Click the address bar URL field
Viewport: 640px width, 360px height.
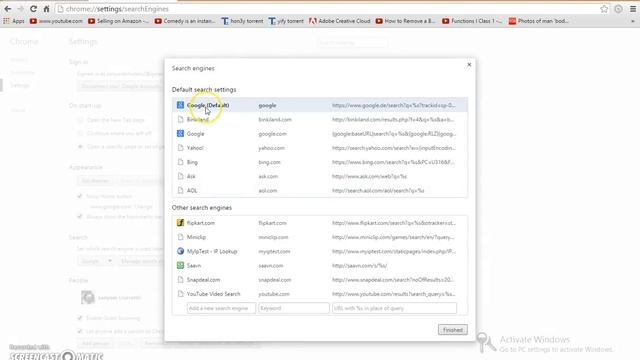[x=327, y=9]
